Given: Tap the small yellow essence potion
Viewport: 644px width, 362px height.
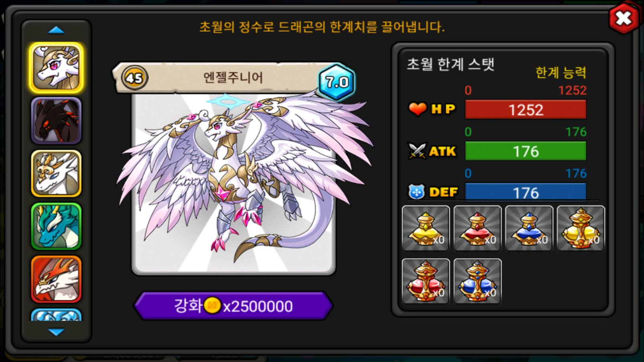Looking at the screenshot, I should (426, 228).
